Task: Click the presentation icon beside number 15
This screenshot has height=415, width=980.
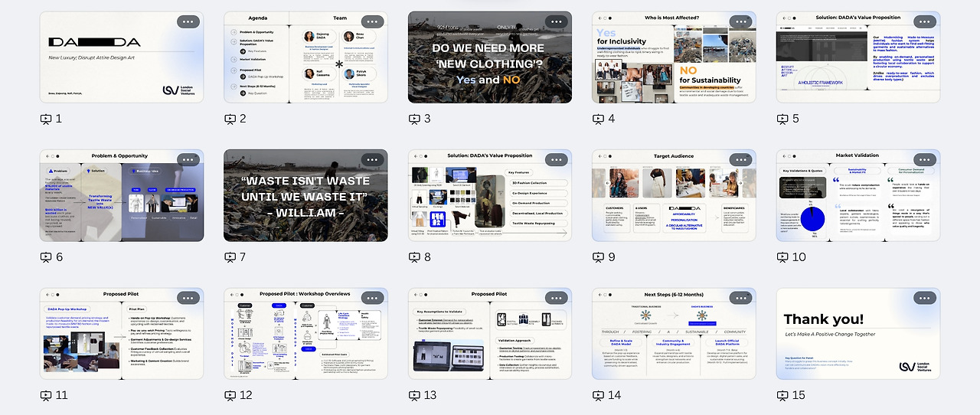Action: pos(782,396)
